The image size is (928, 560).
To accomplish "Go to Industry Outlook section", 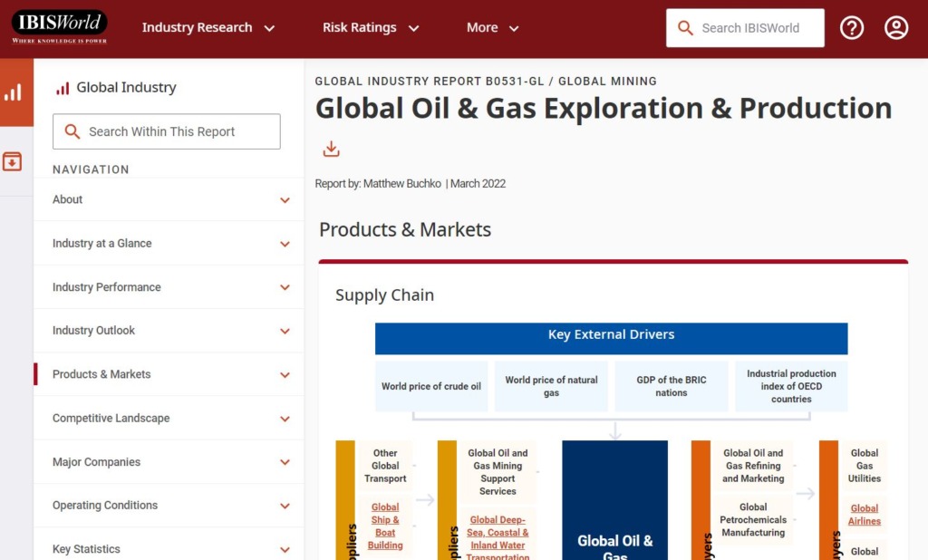I will (93, 331).
